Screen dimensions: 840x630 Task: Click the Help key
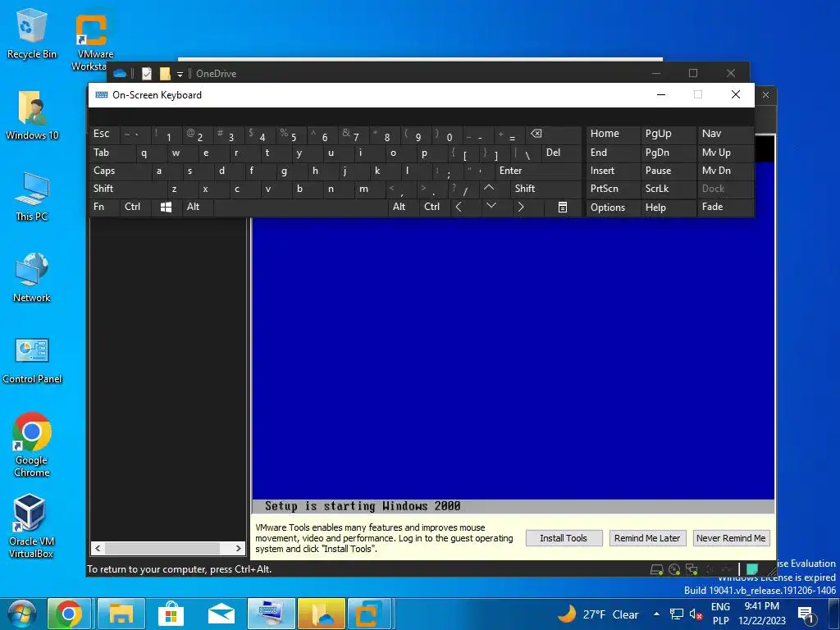(x=668, y=208)
